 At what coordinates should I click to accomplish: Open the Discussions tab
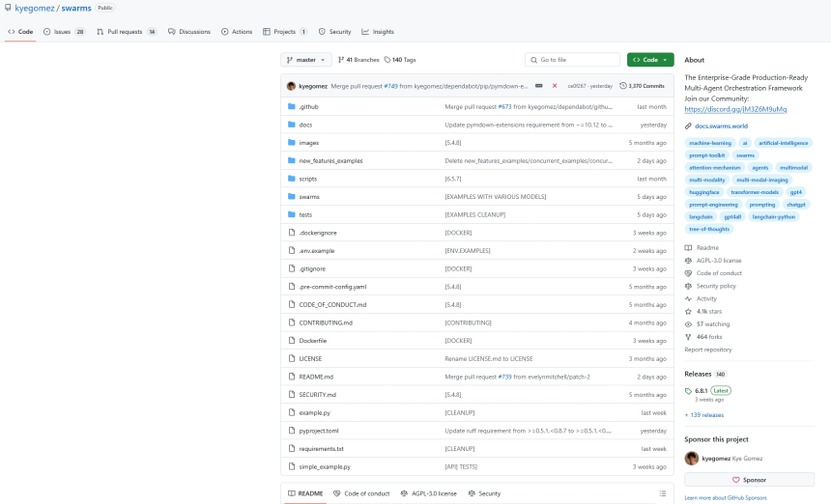click(x=189, y=32)
